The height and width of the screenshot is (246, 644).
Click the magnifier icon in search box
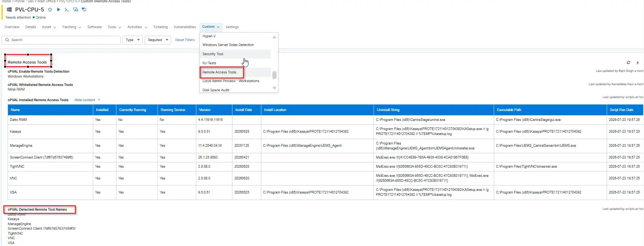click(x=7, y=40)
